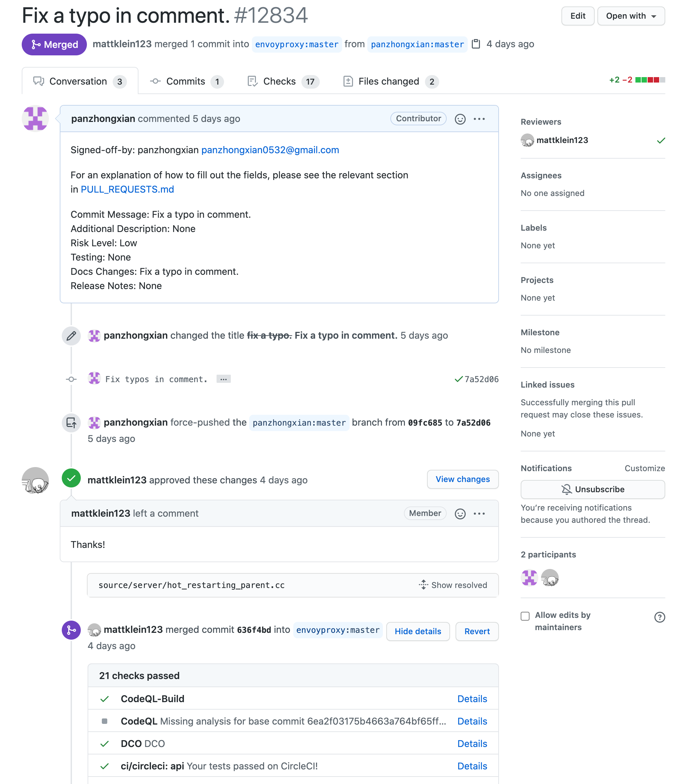
Task: Show resolved conversation on hot_restarting_parent.cc
Action: click(x=453, y=585)
